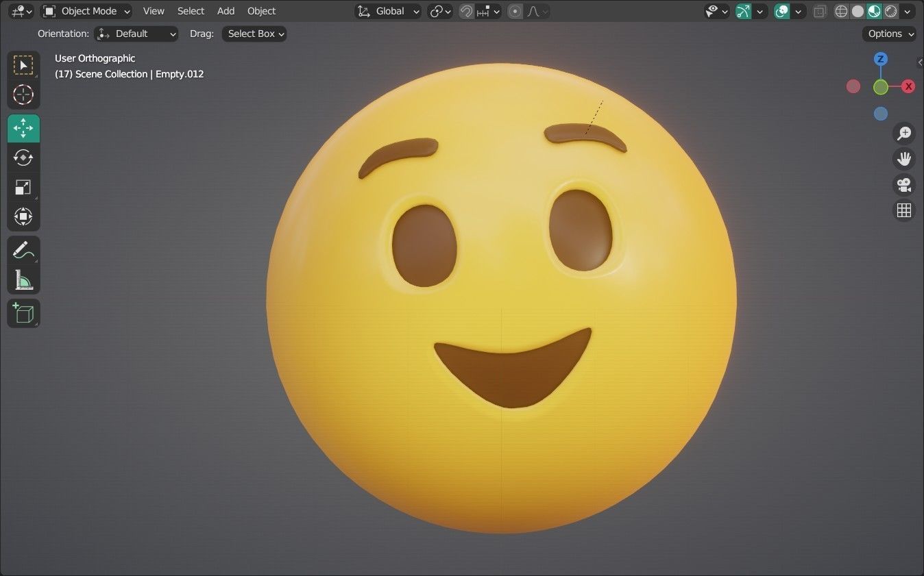The width and height of the screenshot is (924, 576).
Task: Open the Global transform orientation dropdown
Action: 388,11
